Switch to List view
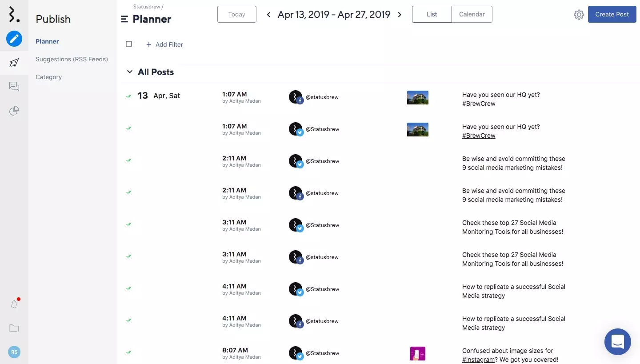 point(432,14)
